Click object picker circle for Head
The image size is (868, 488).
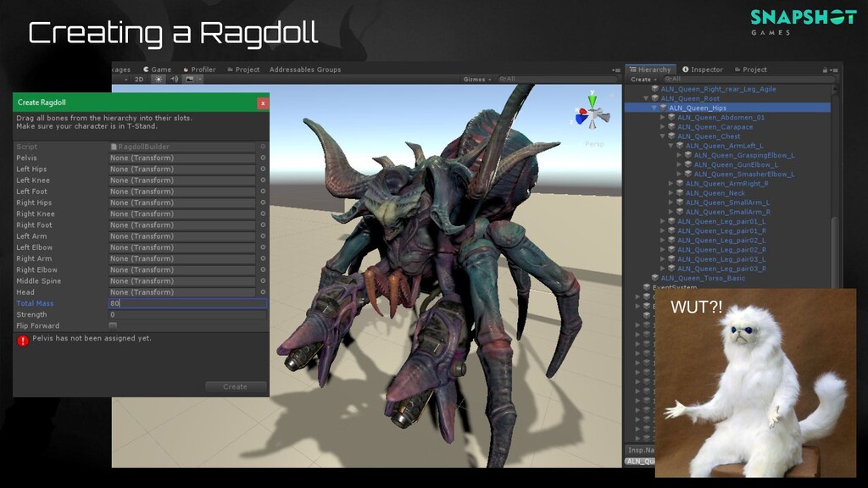tap(263, 292)
